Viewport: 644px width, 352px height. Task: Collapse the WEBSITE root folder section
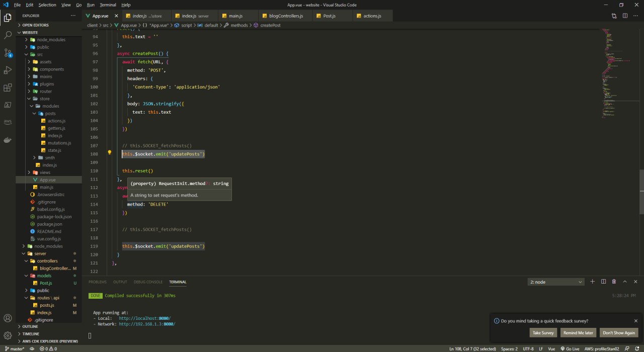(49, 32)
